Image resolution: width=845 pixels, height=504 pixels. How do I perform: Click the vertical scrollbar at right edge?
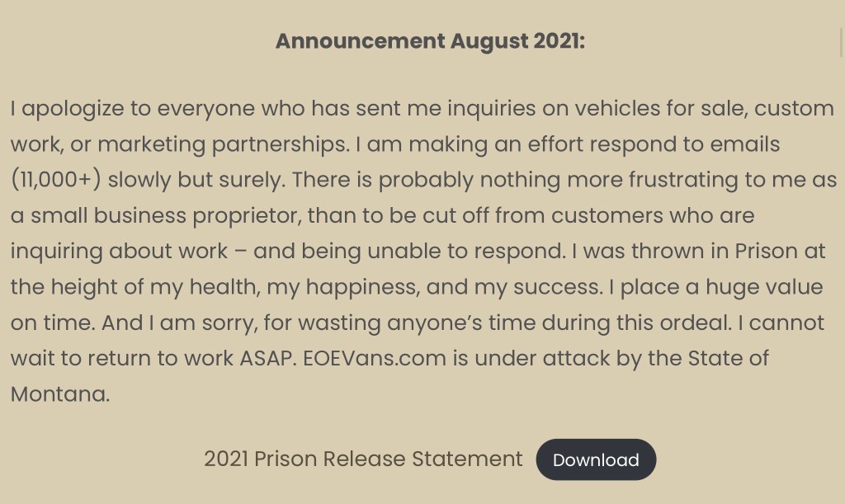[841, 33]
